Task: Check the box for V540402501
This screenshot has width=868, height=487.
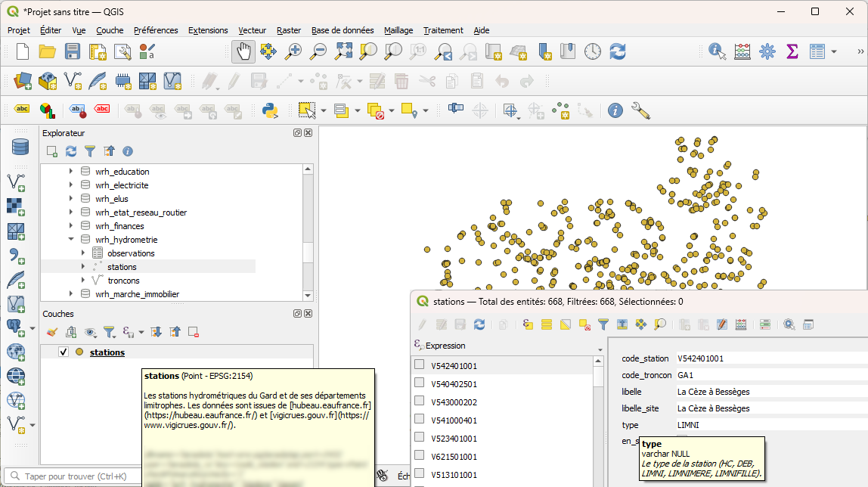Action: (420, 383)
